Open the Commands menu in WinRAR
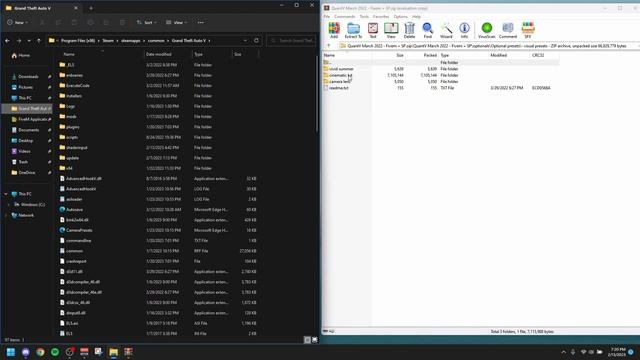 (x=344, y=17)
